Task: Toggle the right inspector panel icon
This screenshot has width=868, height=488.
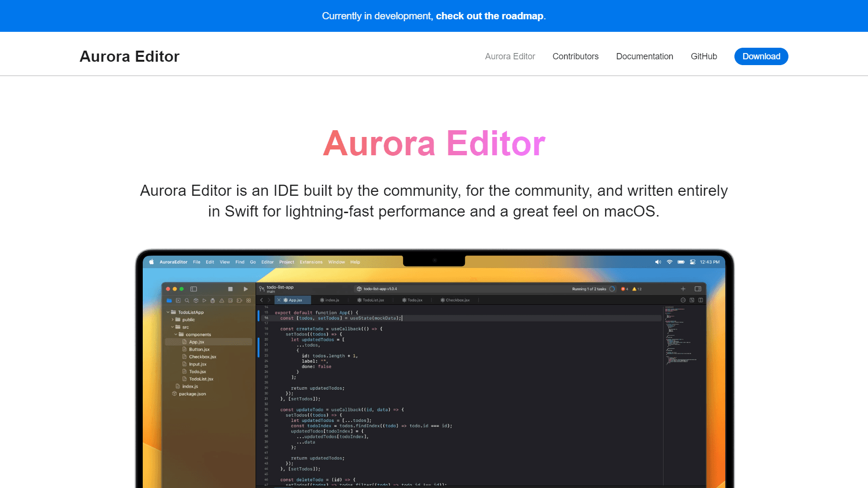Action: [698, 289]
